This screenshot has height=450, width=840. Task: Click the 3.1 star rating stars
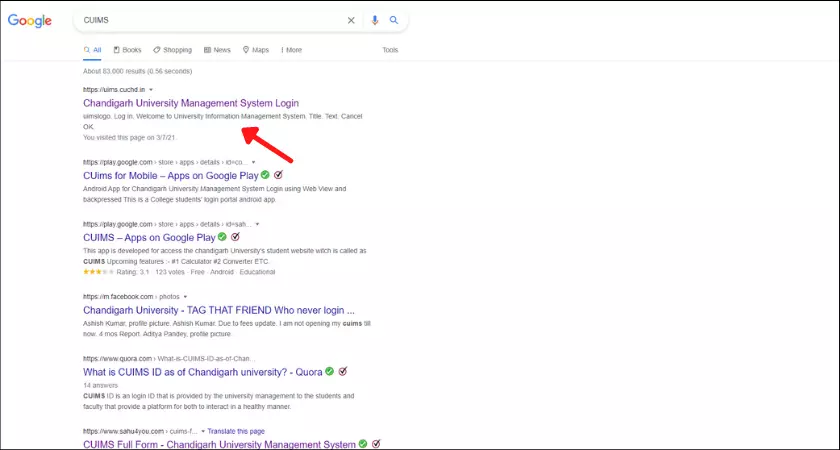tap(98, 272)
